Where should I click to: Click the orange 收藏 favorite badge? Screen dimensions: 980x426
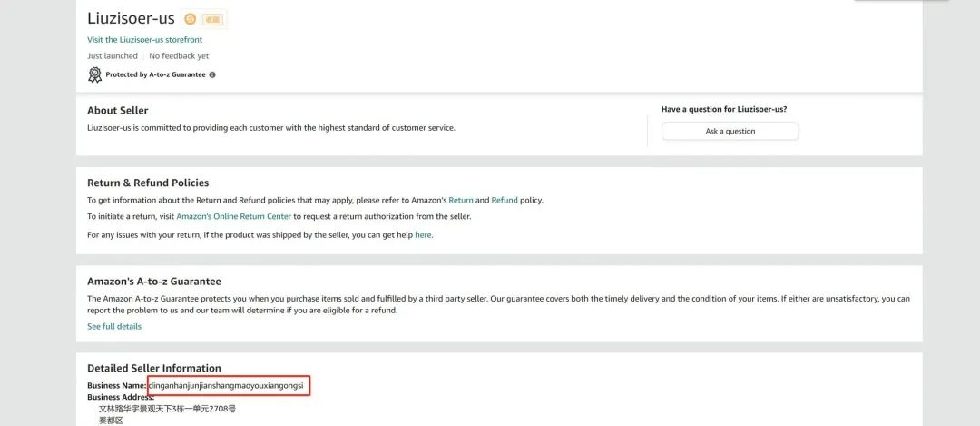[x=212, y=19]
